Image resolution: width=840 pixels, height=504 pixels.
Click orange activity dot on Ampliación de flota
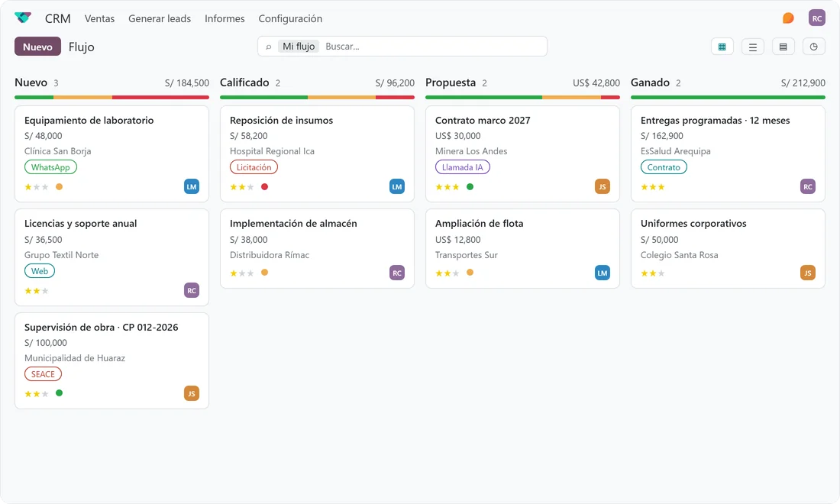pyautogui.click(x=470, y=272)
